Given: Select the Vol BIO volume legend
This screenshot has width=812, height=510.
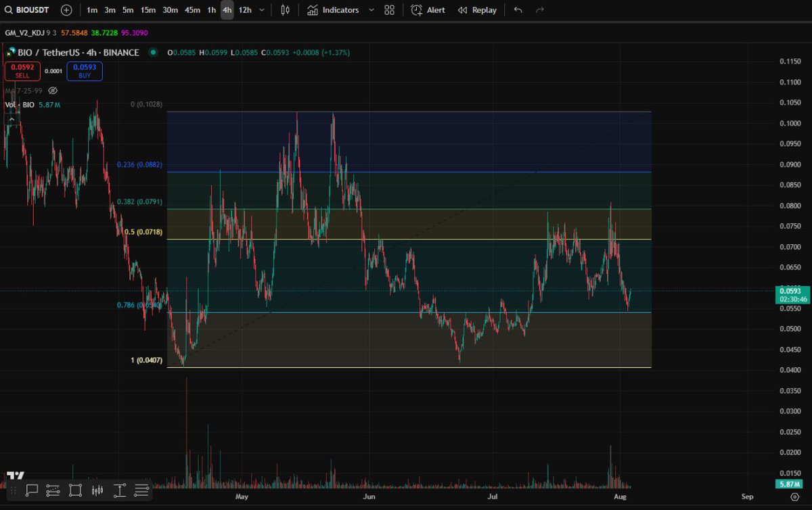Looking at the screenshot, I should (x=32, y=105).
